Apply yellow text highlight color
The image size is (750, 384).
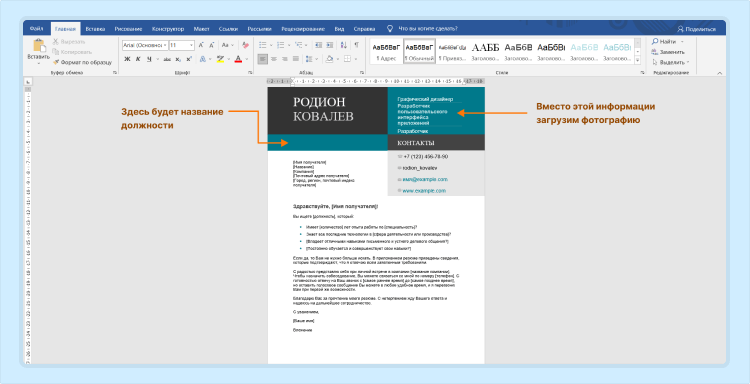(x=220, y=59)
